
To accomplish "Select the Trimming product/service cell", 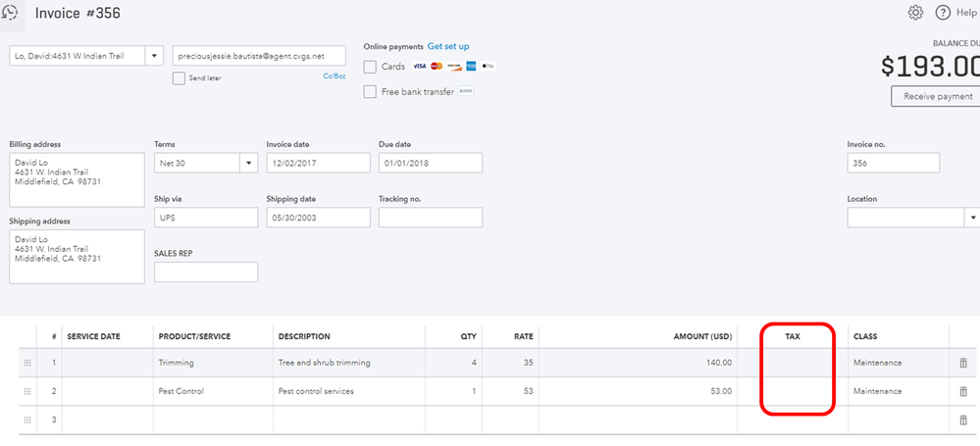I will [213, 363].
